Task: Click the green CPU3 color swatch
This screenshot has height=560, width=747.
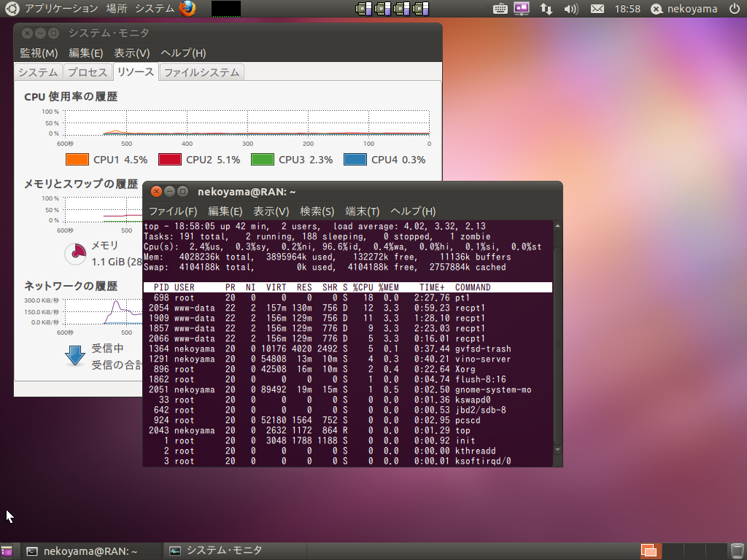Action: tap(262, 160)
